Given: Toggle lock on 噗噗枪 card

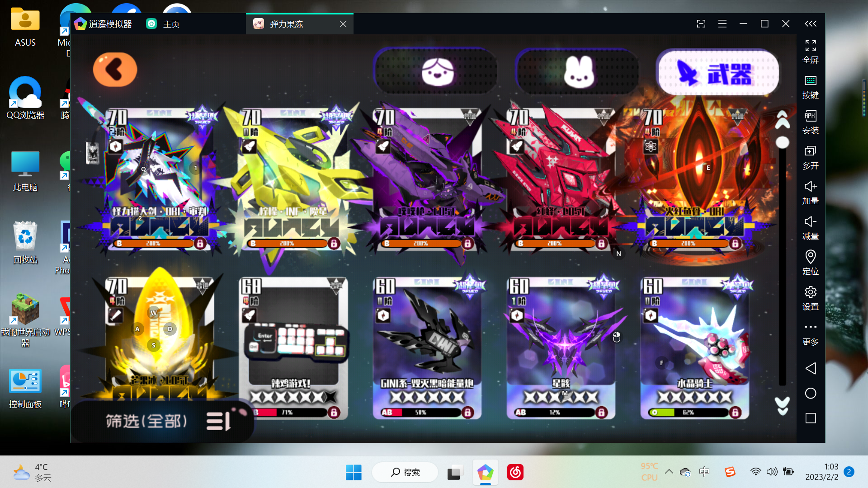Looking at the screenshot, I should pyautogui.click(x=467, y=243).
